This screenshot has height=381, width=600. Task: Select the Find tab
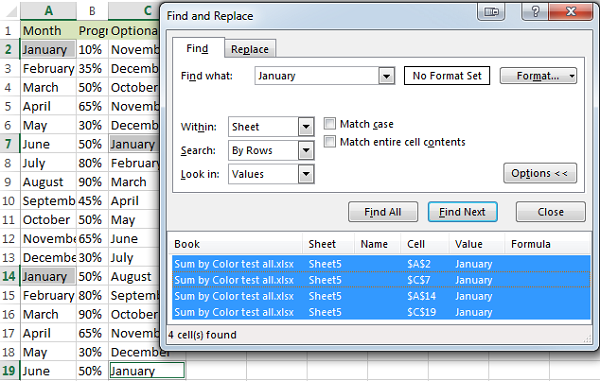tap(197, 49)
